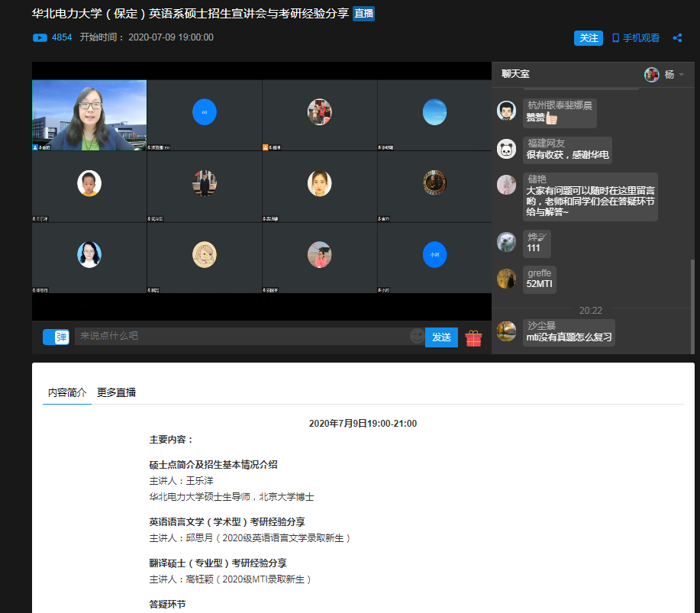Image resolution: width=700 pixels, height=613 pixels.
Task: Click 储艳's announcement message about 答疑环节
Action: [590, 202]
